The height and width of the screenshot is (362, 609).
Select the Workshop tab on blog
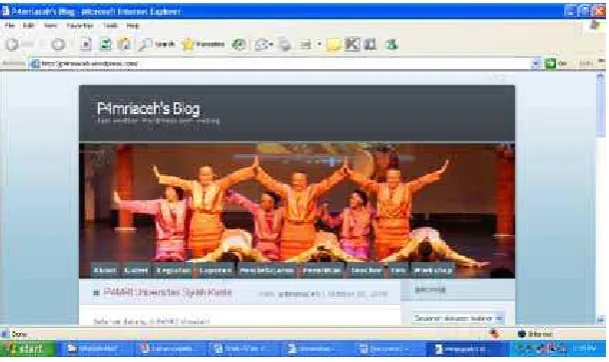coord(432,270)
